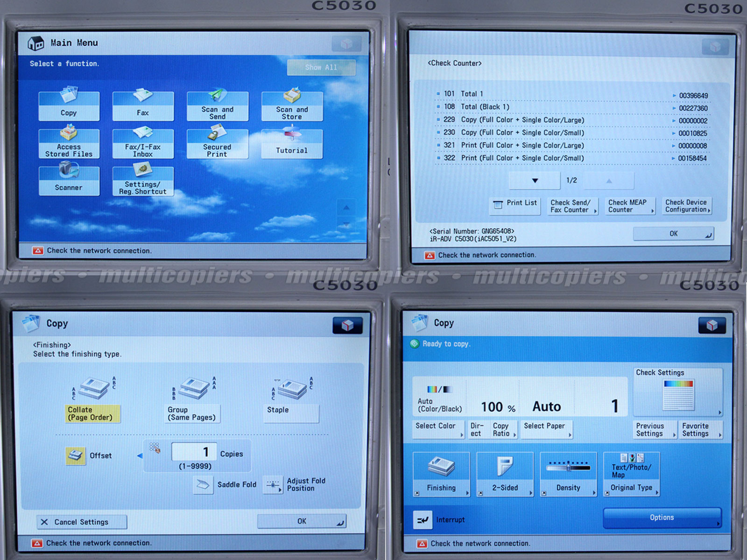
Task: Open the Select Paper menu
Action: click(546, 429)
